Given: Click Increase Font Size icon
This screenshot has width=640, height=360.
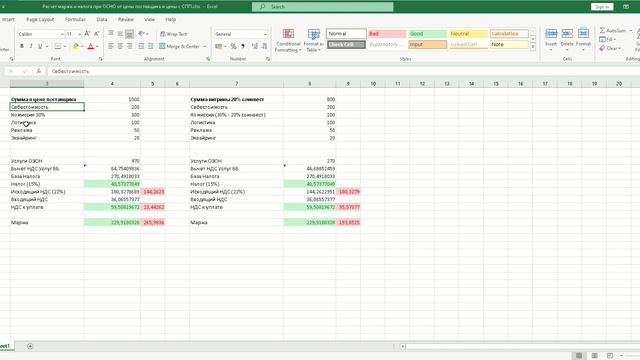Looking at the screenshot, I should [x=87, y=34].
